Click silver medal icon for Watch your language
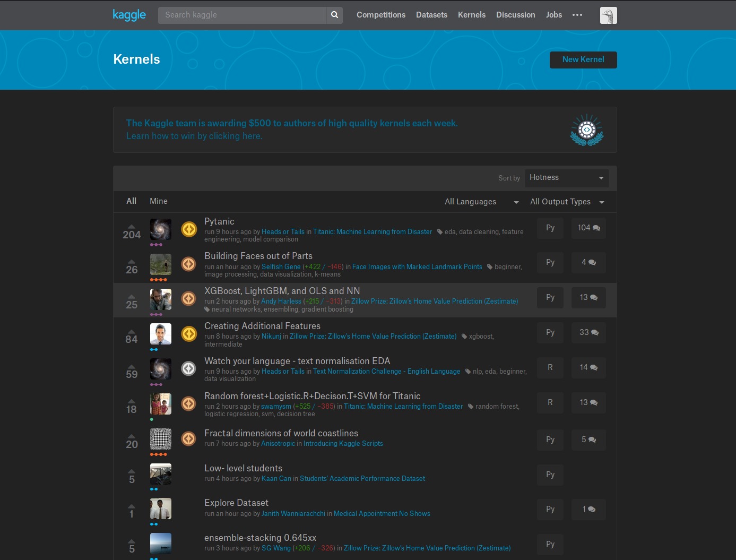The width and height of the screenshot is (736, 560). 189,368
